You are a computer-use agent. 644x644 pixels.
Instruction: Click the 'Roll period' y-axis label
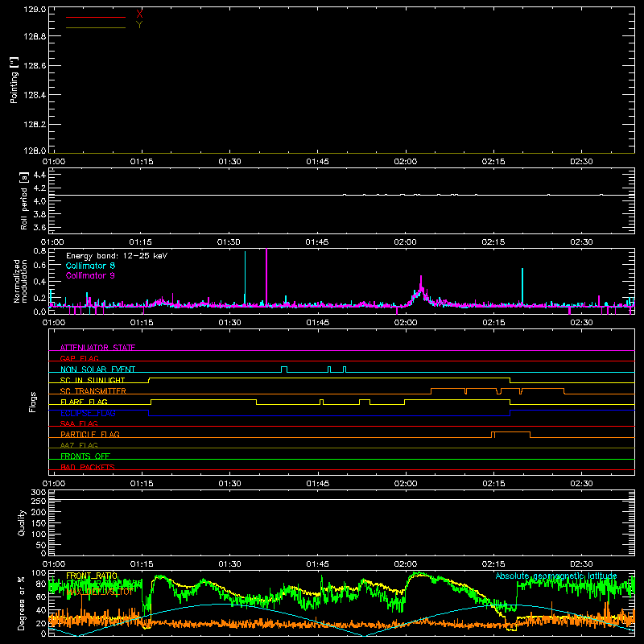tap(24, 200)
